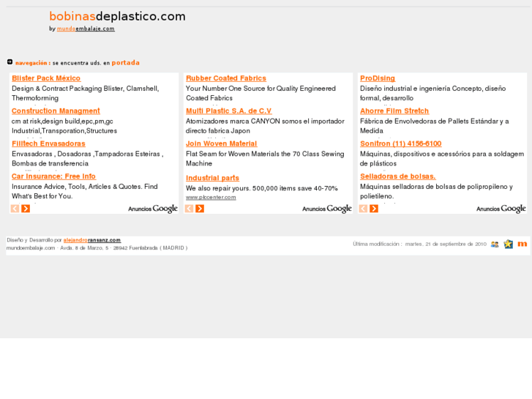The width and height of the screenshot is (532, 399).
Task: Go to portada in navigation breadcrumb
Action: tap(126, 63)
